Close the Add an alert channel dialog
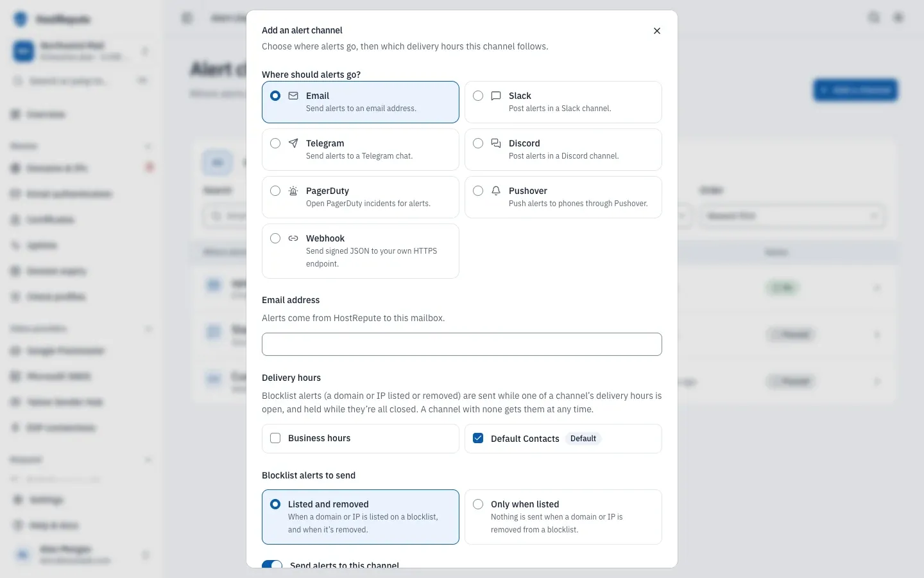Image resolution: width=924 pixels, height=578 pixels. (656, 31)
